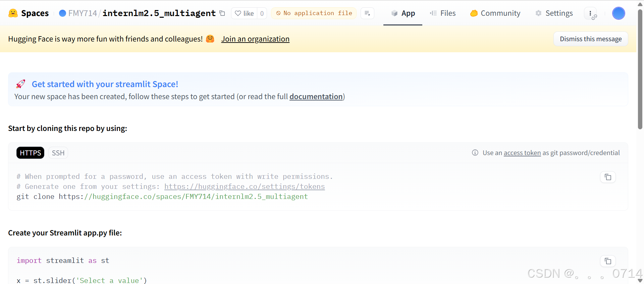Click the 'Get started with your streamlit Space!' heading

tap(105, 84)
